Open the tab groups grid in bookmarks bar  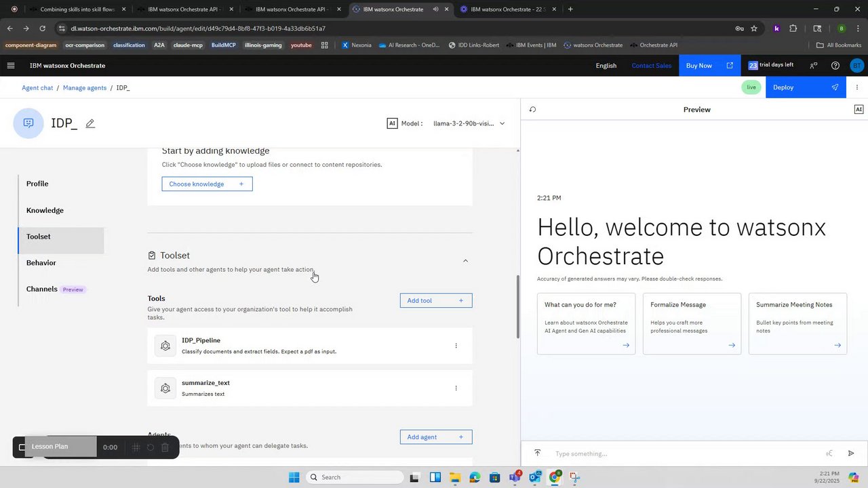(x=325, y=45)
